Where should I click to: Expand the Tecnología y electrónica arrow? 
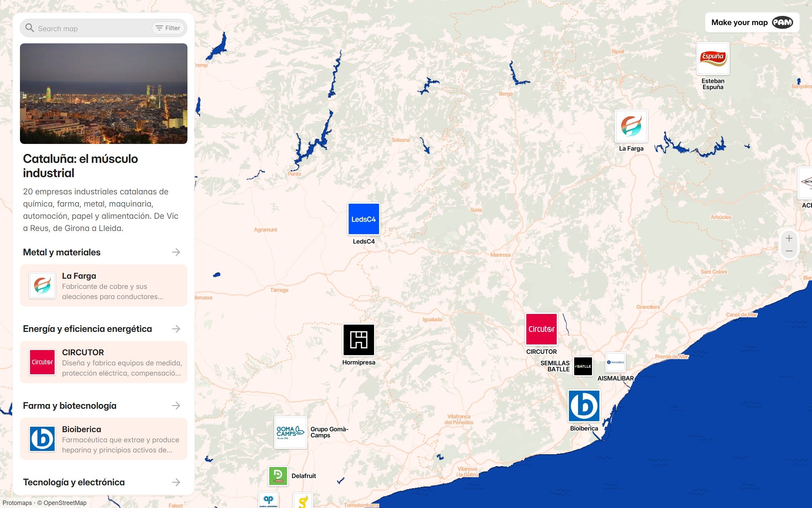(176, 482)
